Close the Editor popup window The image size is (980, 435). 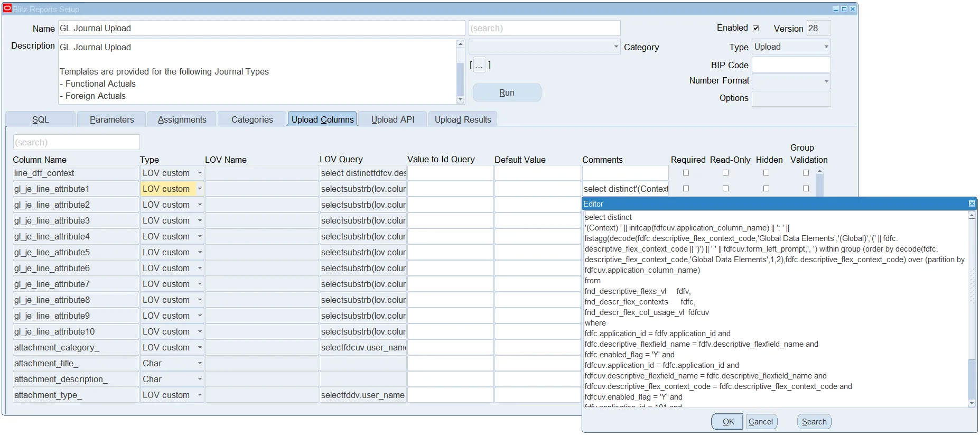tap(972, 203)
